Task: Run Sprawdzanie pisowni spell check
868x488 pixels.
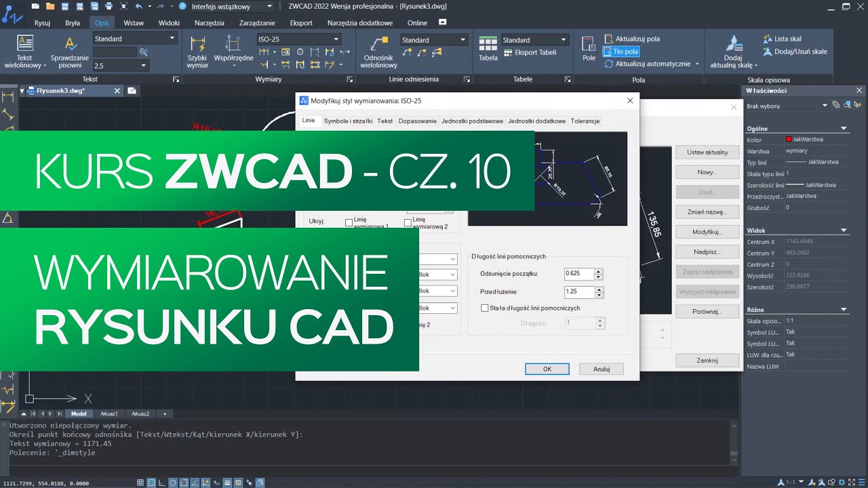Action: pyautogui.click(x=69, y=52)
